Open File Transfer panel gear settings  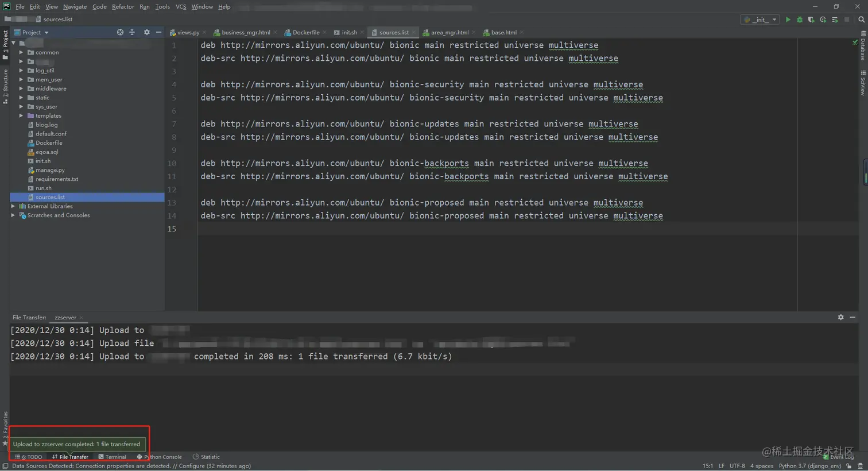click(x=840, y=318)
